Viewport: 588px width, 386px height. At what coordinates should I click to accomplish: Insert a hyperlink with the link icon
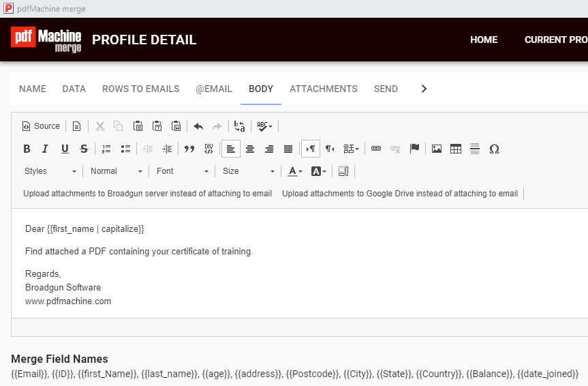click(375, 149)
